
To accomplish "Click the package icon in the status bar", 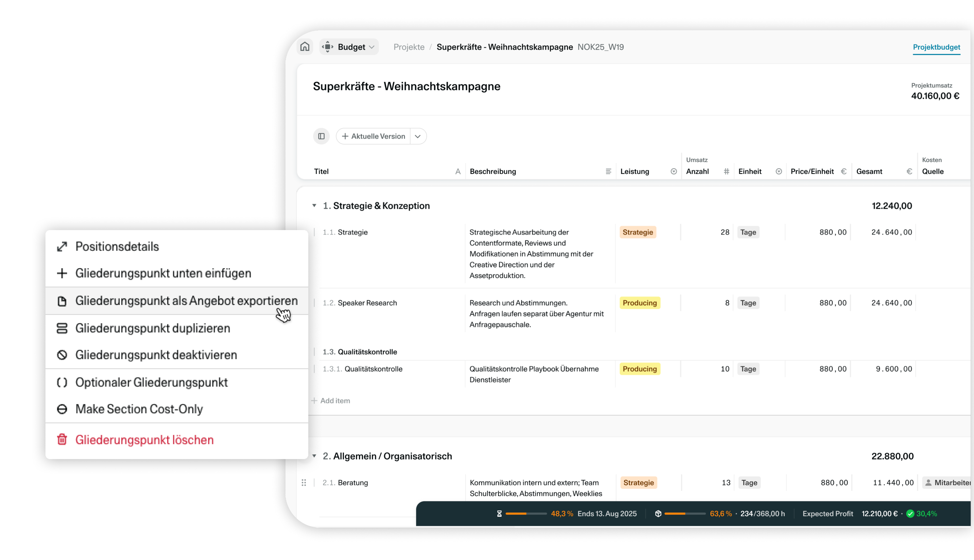I will coord(659,513).
